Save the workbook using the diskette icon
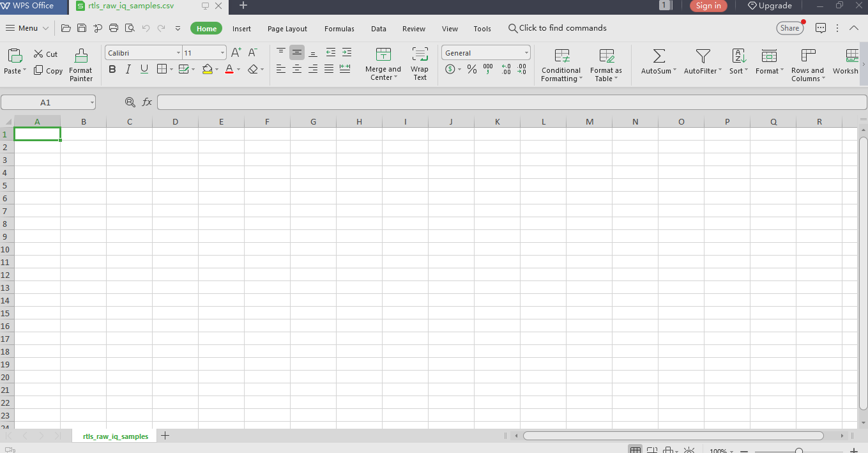The height and width of the screenshot is (453, 868). click(82, 28)
